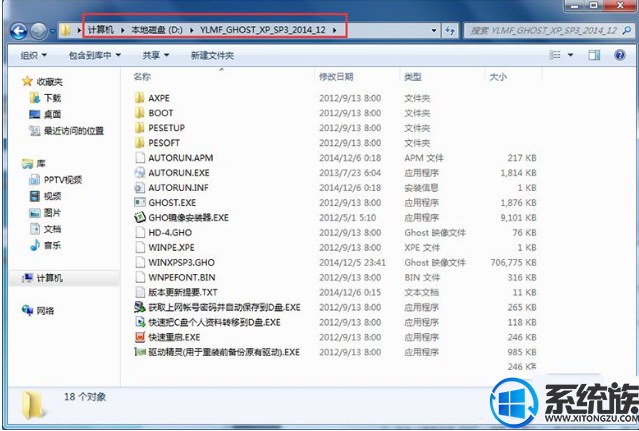Select the WINXPSP3.GHO file icon
Screen dimensions: 639x431
click(x=140, y=262)
